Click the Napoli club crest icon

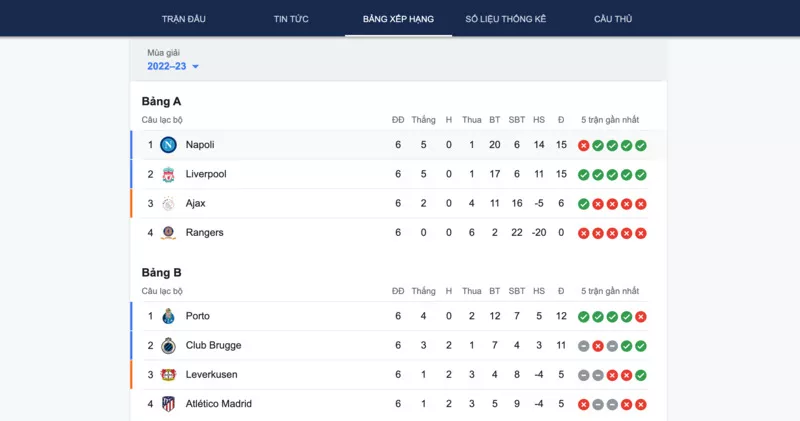(168, 145)
